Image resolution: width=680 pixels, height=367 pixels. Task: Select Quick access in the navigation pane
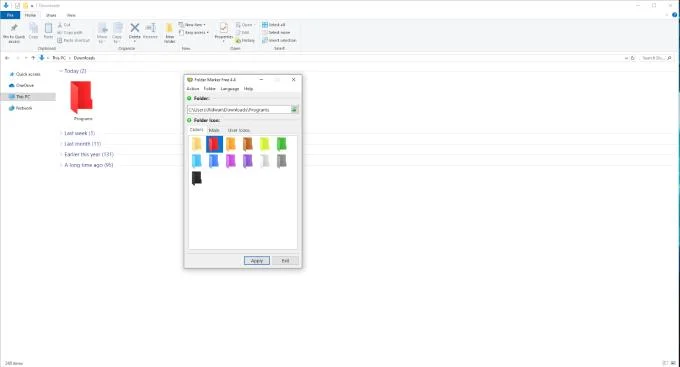coord(28,74)
